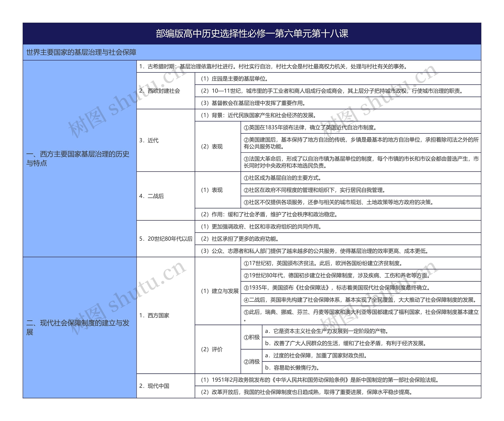504x421 pixels.
Task: Click section 一、西方主要国家基层治理的历史与特点
Action: (x=80, y=159)
